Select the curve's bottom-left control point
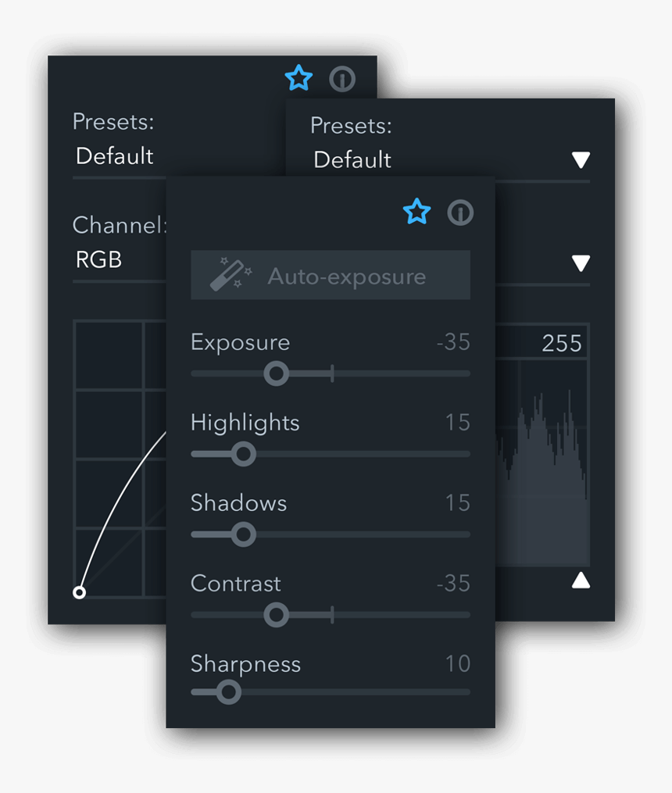This screenshot has height=793, width=672. [79, 592]
